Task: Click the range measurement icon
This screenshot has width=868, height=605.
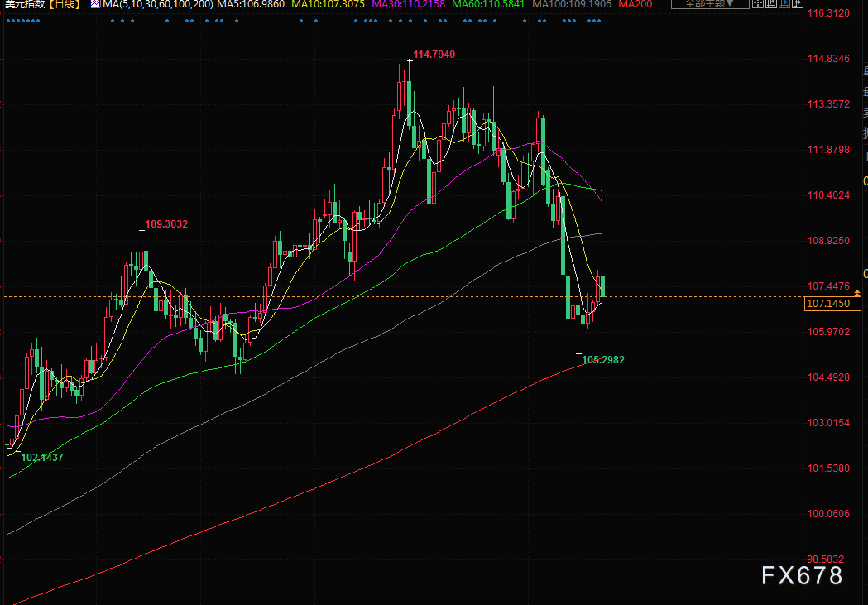Action: click(x=770, y=4)
